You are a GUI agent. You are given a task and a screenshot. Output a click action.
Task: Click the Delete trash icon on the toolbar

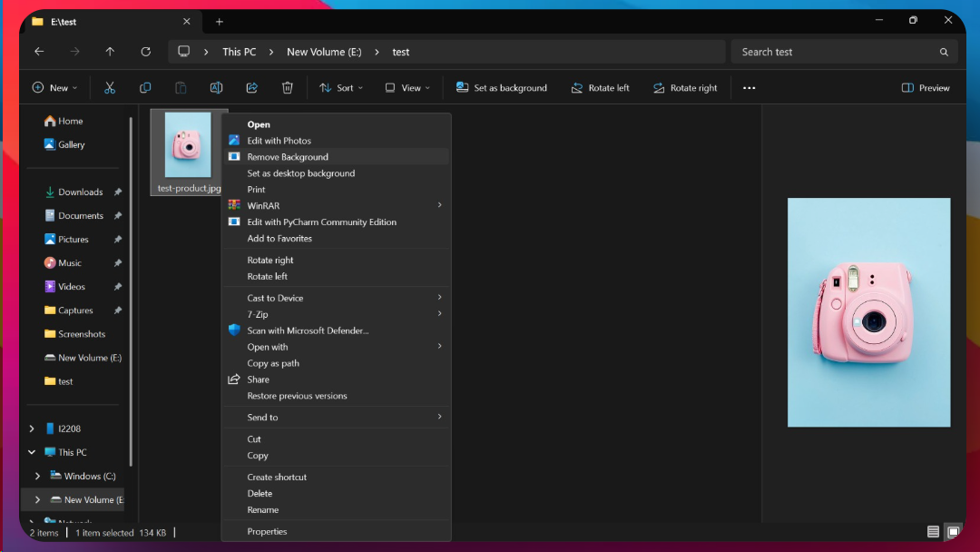coord(288,87)
